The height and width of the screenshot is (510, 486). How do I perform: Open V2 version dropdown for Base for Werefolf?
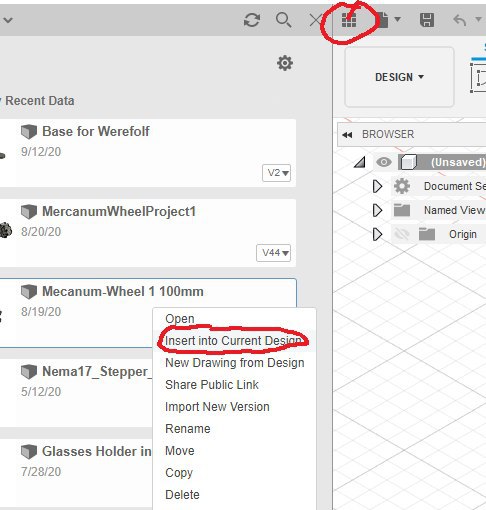click(x=276, y=173)
